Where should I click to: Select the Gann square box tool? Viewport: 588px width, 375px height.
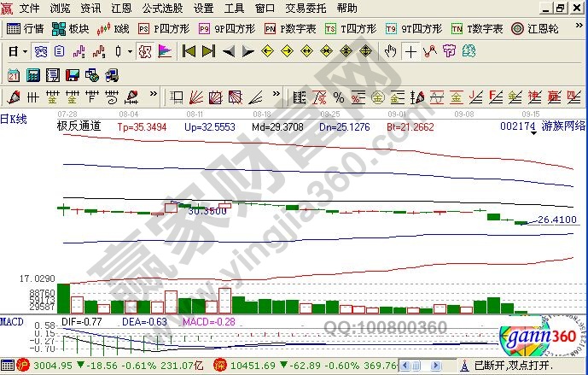click(215, 97)
